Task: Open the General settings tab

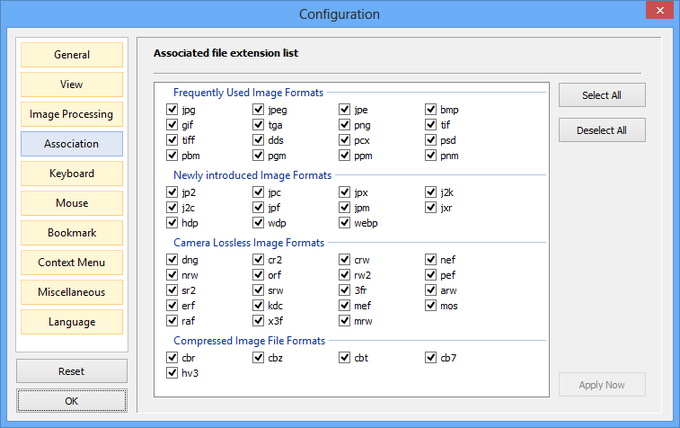Action: tap(72, 55)
